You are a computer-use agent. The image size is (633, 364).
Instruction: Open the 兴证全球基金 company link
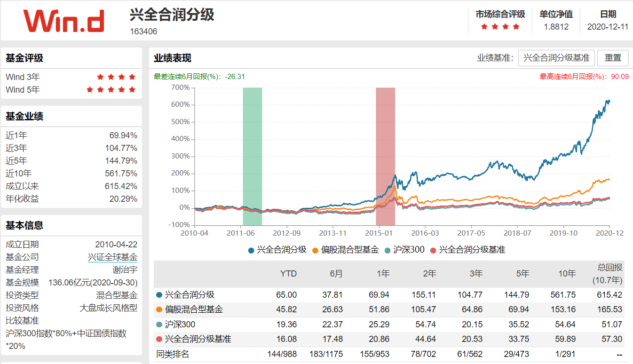click(x=112, y=257)
